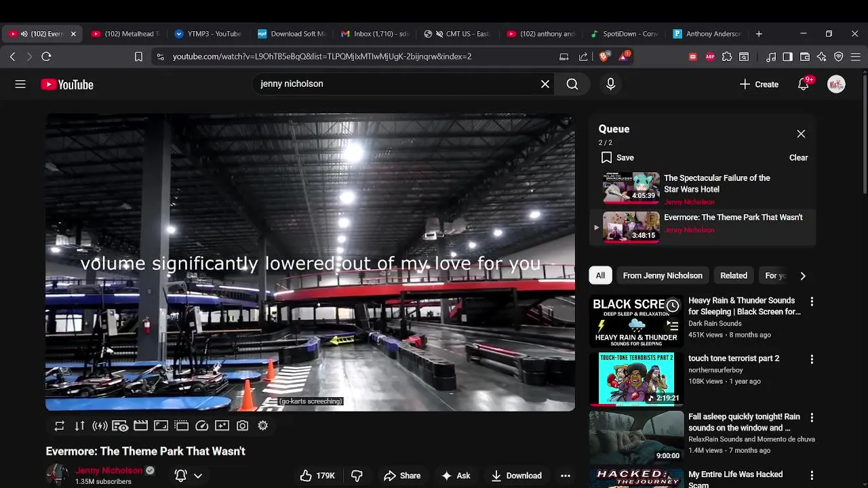The image size is (868, 488).
Task: Go to the YouTube home logo
Action: point(67,85)
